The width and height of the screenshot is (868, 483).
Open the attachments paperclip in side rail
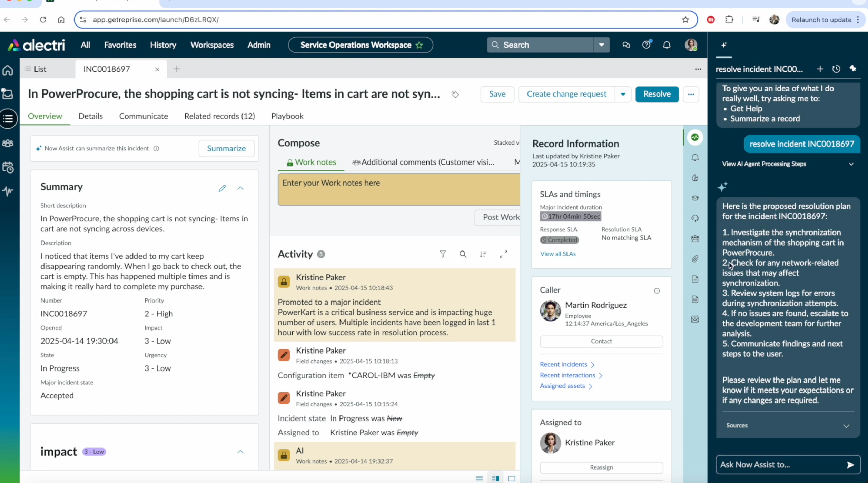tap(695, 259)
